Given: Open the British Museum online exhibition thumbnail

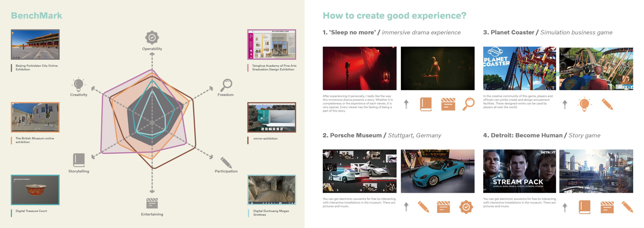Looking at the screenshot, I should coord(35,117).
